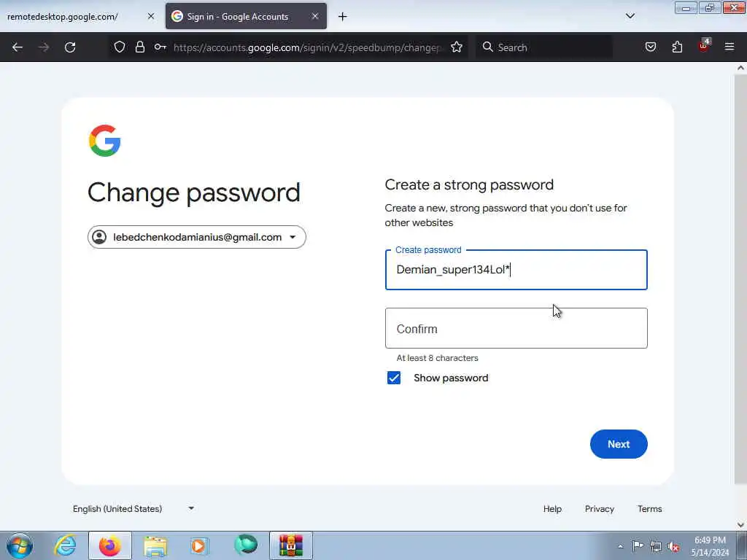Open the Firefox hamburger menu
This screenshot has width=747, height=560.
pos(729,47)
